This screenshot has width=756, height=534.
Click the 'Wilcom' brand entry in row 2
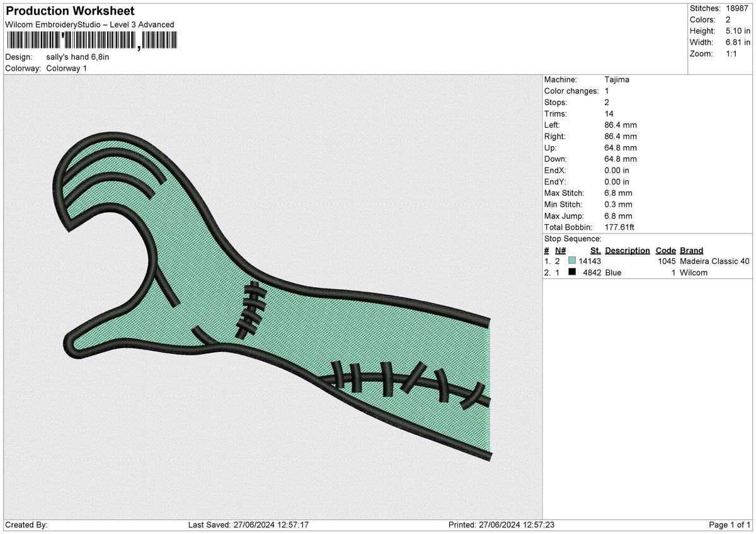tap(694, 273)
